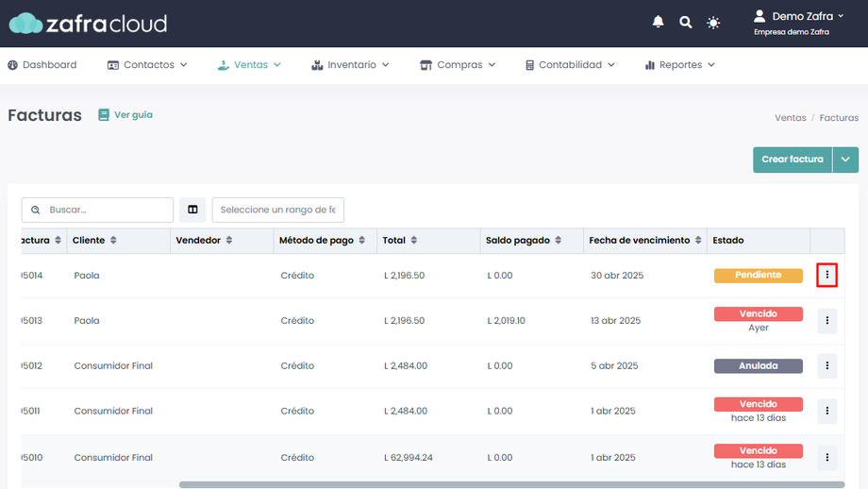Go to Dashboard
Viewport: 868px width, 489px height.
pyautogui.click(x=42, y=65)
